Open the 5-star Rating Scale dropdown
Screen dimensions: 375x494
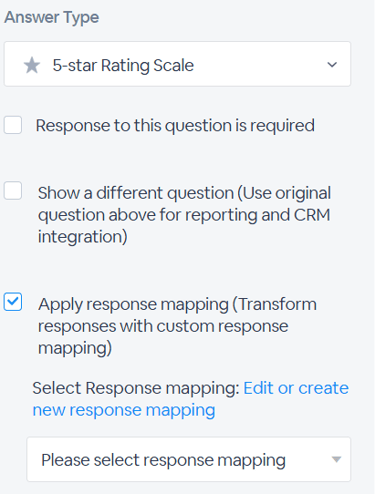click(x=177, y=64)
